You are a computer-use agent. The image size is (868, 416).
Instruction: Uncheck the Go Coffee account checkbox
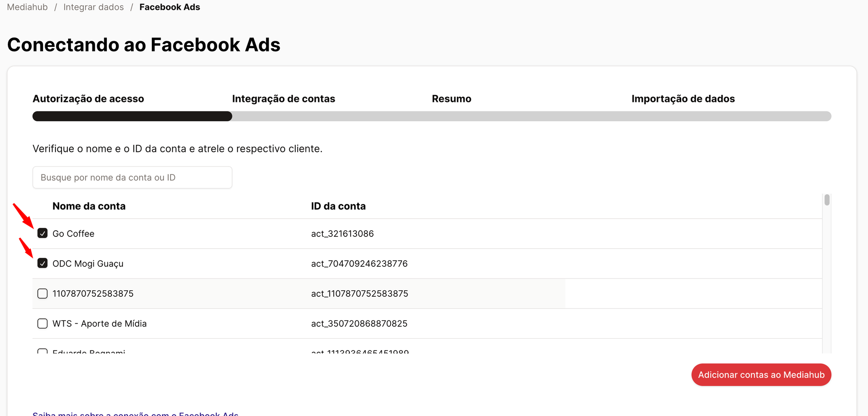point(43,233)
